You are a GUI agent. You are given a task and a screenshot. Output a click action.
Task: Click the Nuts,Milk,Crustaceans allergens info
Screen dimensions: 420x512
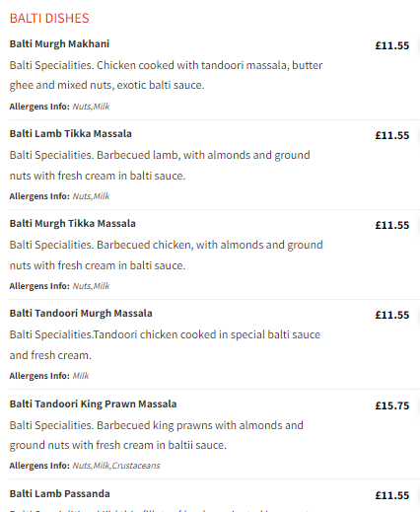[x=85, y=466]
